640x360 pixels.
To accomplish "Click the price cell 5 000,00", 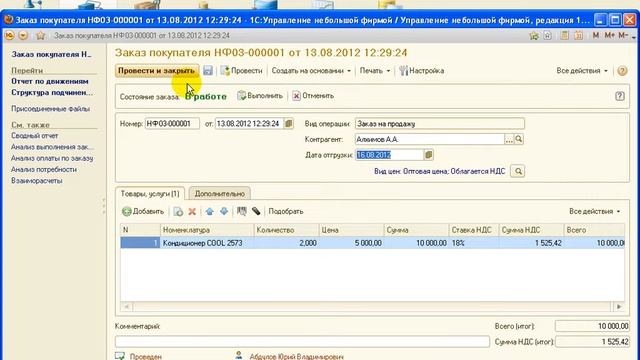I will point(351,243).
